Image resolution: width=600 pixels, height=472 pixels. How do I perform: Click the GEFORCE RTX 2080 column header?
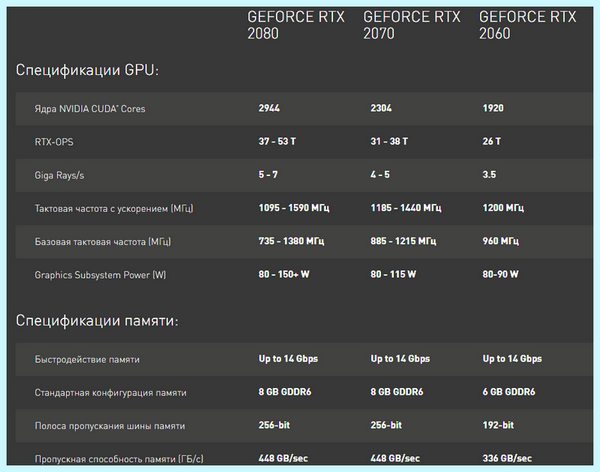click(x=296, y=25)
